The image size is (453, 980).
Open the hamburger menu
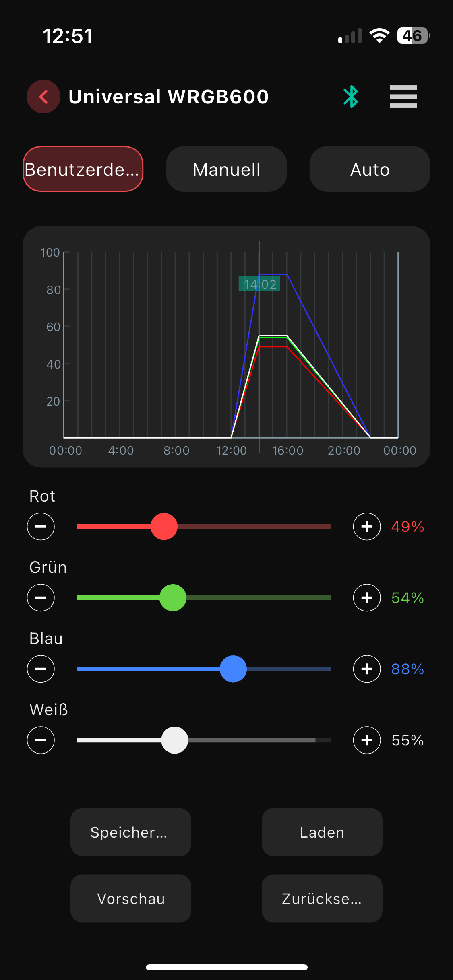click(x=403, y=97)
